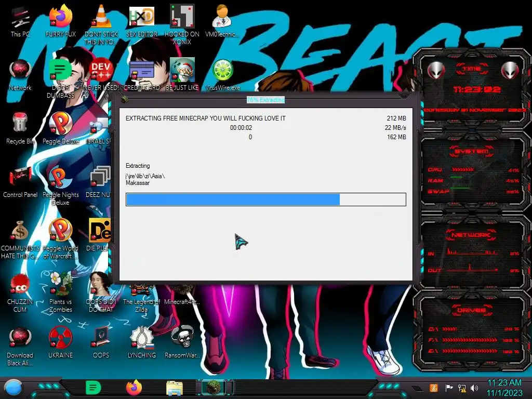
Task: Click the file name 'Makassar'
Action: pos(137,183)
